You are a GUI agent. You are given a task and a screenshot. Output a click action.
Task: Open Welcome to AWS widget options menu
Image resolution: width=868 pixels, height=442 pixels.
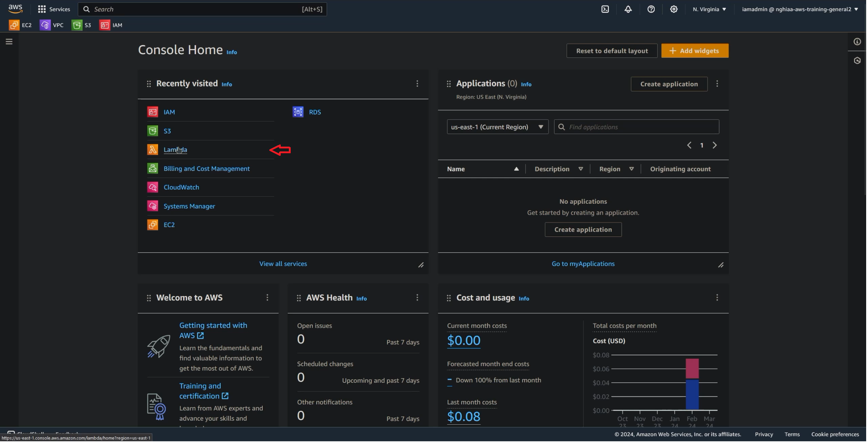[x=267, y=297]
